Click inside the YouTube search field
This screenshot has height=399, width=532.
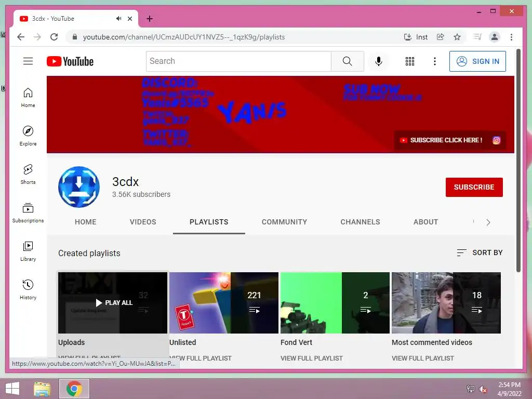[x=238, y=61]
